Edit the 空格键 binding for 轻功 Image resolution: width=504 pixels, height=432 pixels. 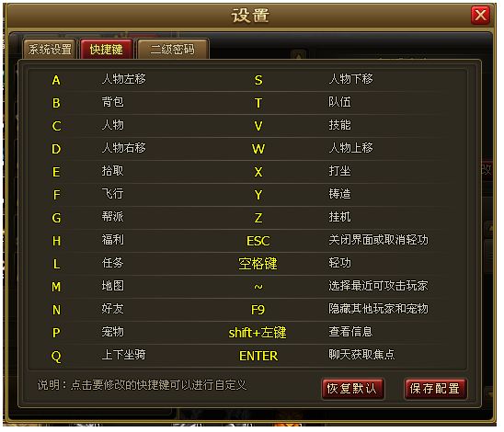[258, 264]
